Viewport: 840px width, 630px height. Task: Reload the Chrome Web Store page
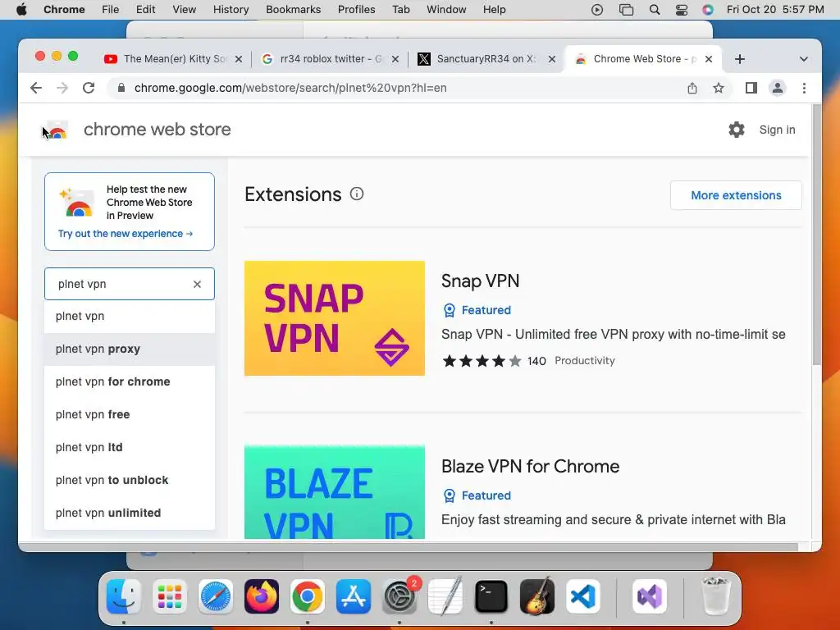pyautogui.click(x=89, y=88)
